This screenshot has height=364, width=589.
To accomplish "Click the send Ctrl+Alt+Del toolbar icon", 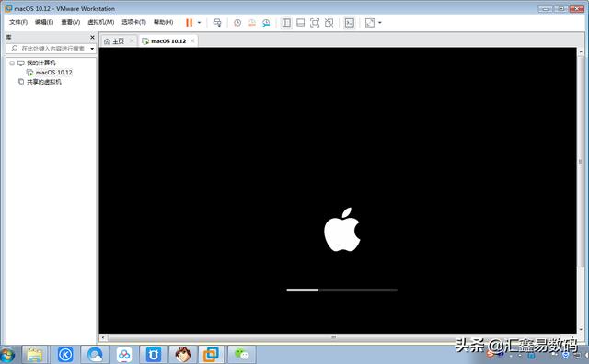I will click(x=217, y=23).
